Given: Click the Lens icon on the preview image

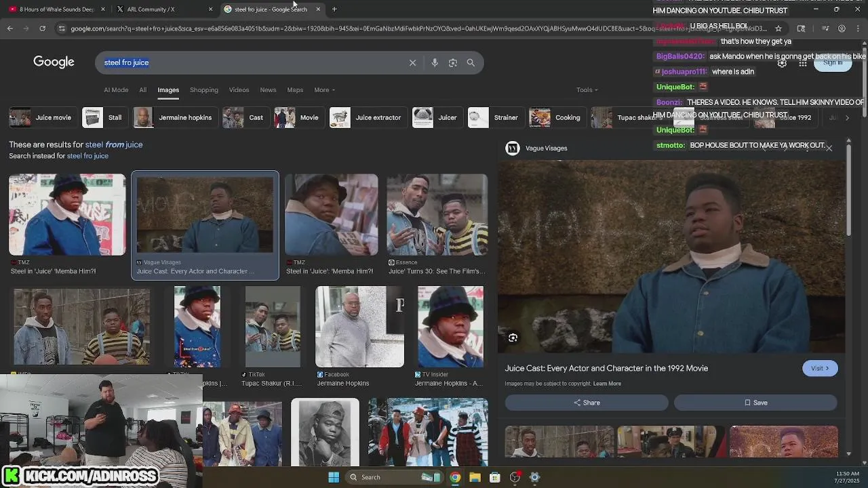Looking at the screenshot, I should click(x=513, y=338).
